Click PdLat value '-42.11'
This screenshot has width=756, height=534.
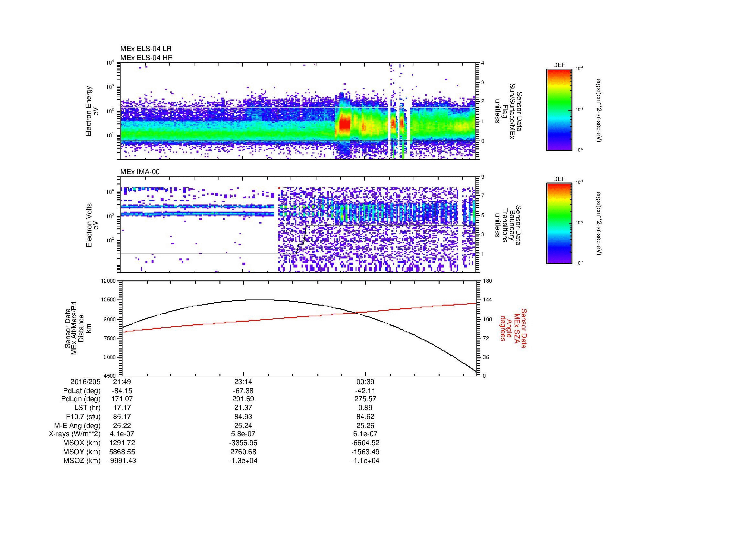[365, 391]
